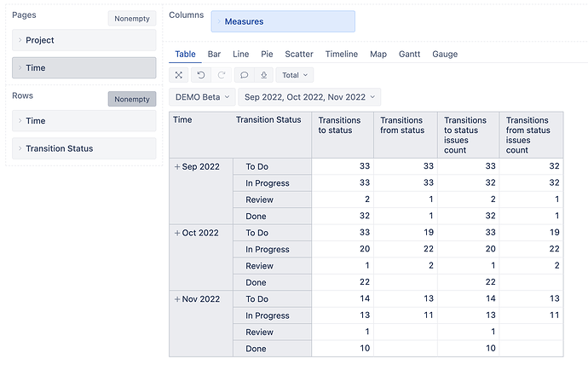Click the redo arrow icon
Viewport: 588px width, 376px height.
pos(222,75)
